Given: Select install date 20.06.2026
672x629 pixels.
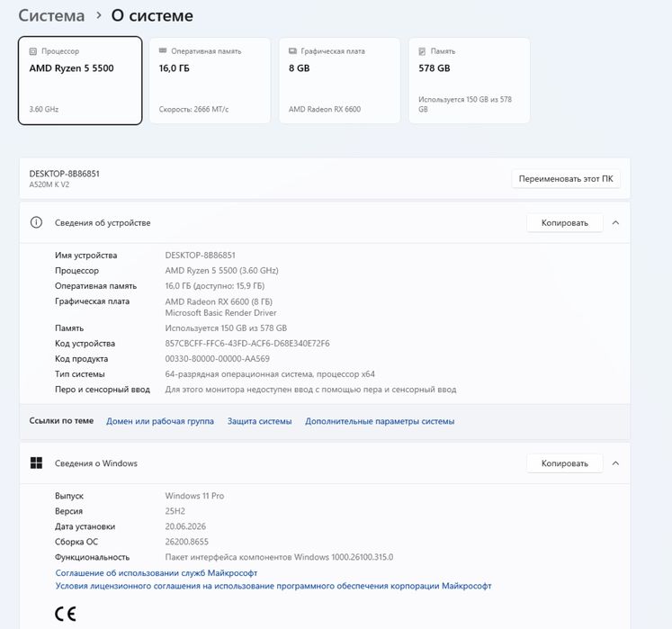Looking at the screenshot, I should tap(185, 526).
